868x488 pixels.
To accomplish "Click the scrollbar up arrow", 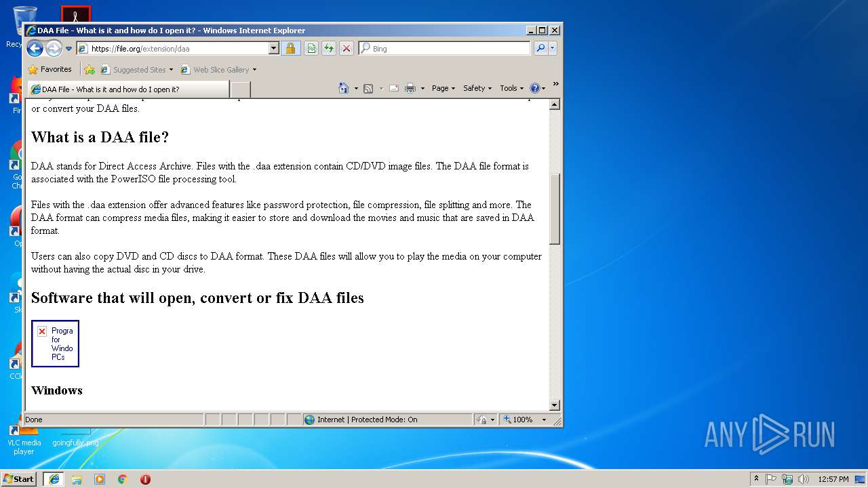I will click(x=555, y=104).
